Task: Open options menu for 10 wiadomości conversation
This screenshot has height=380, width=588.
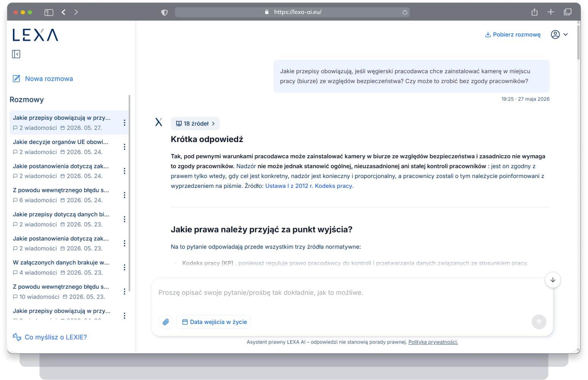Action: click(124, 292)
